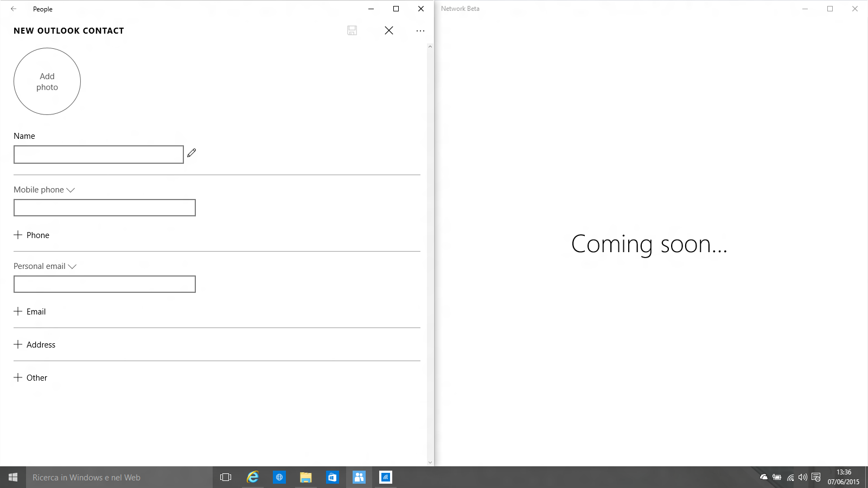Open the blue globe browser taskbar icon

279,477
